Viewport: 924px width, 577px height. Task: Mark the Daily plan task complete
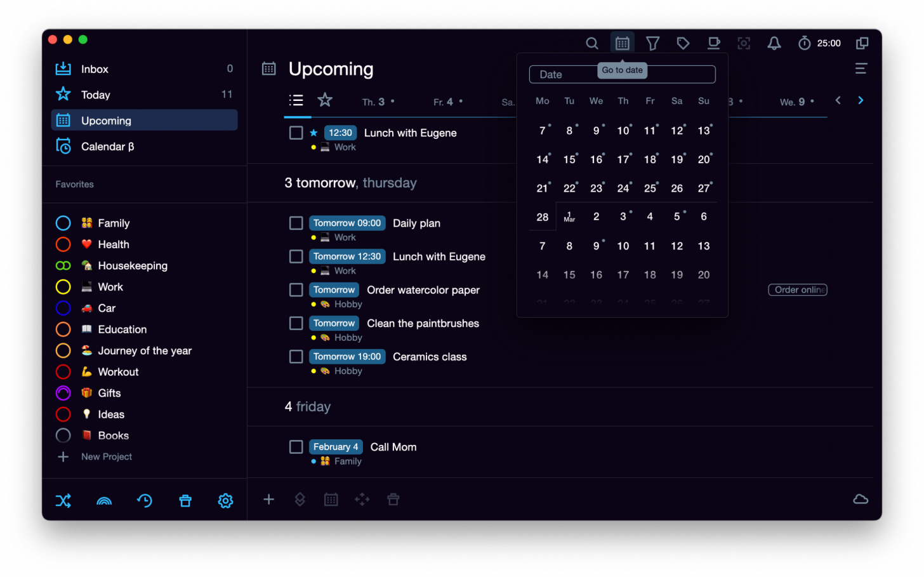coord(296,223)
